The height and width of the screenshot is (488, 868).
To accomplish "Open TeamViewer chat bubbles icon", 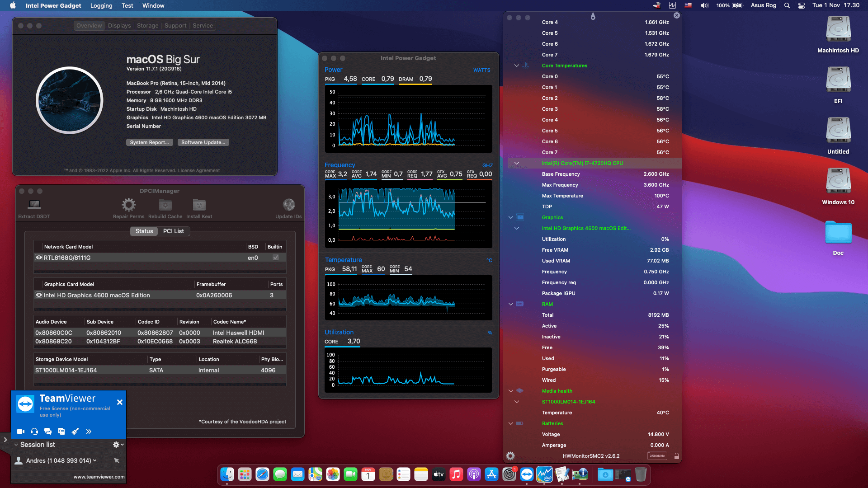I will click(x=48, y=432).
